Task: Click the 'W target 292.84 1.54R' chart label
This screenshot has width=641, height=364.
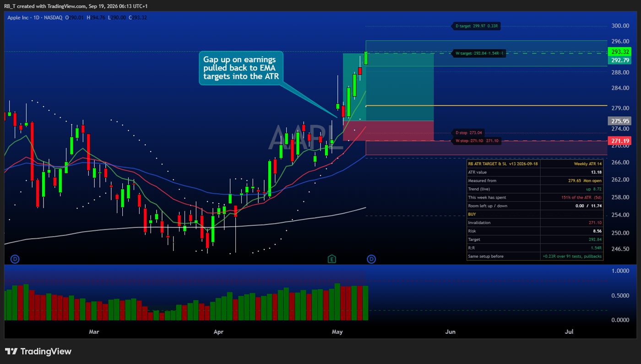Action: click(x=478, y=53)
